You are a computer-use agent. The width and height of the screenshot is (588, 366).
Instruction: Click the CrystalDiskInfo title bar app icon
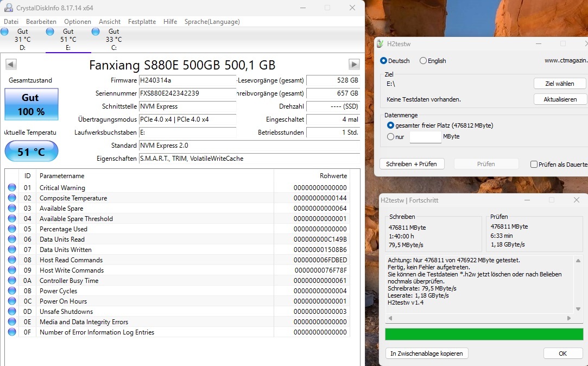[8, 8]
